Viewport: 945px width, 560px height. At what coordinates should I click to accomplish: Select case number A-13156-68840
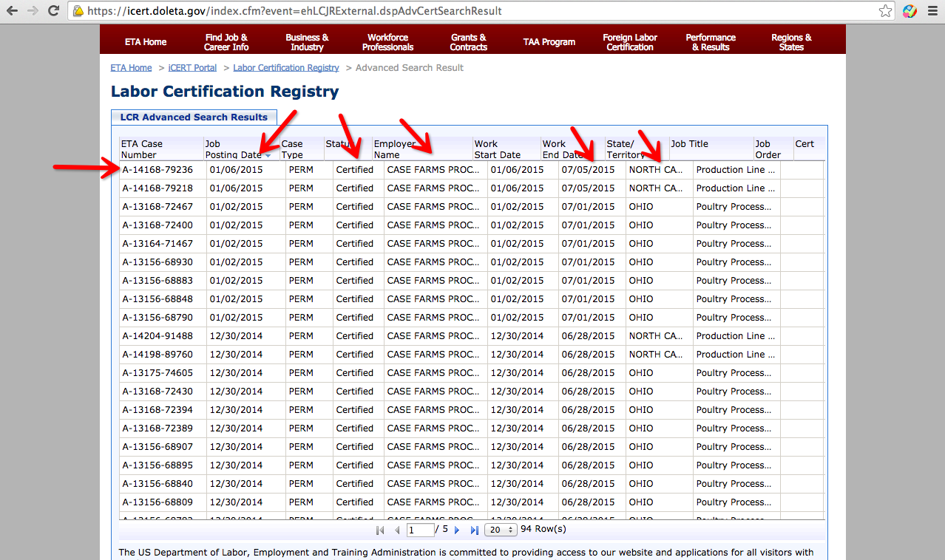pyautogui.click(x=157, y=484)
